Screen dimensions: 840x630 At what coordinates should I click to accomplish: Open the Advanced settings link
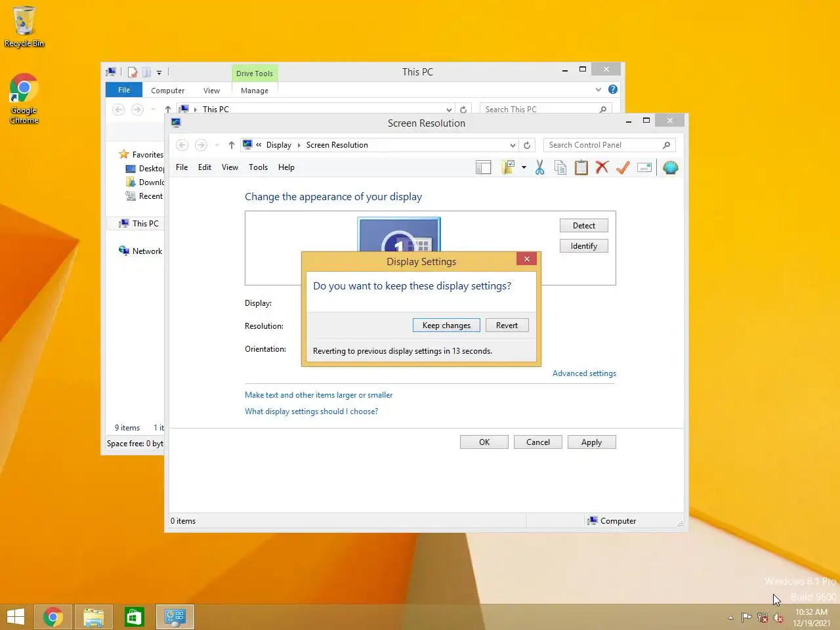(x=584, y=373)
